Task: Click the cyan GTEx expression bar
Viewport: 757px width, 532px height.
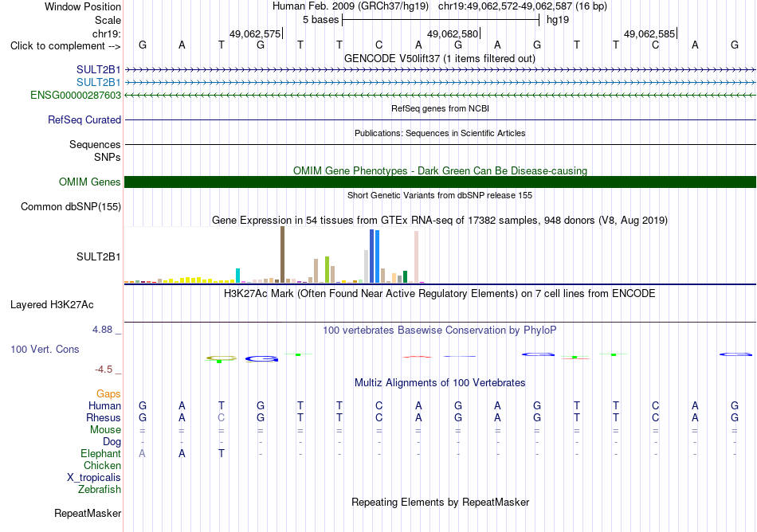Action: click(237, 276)
